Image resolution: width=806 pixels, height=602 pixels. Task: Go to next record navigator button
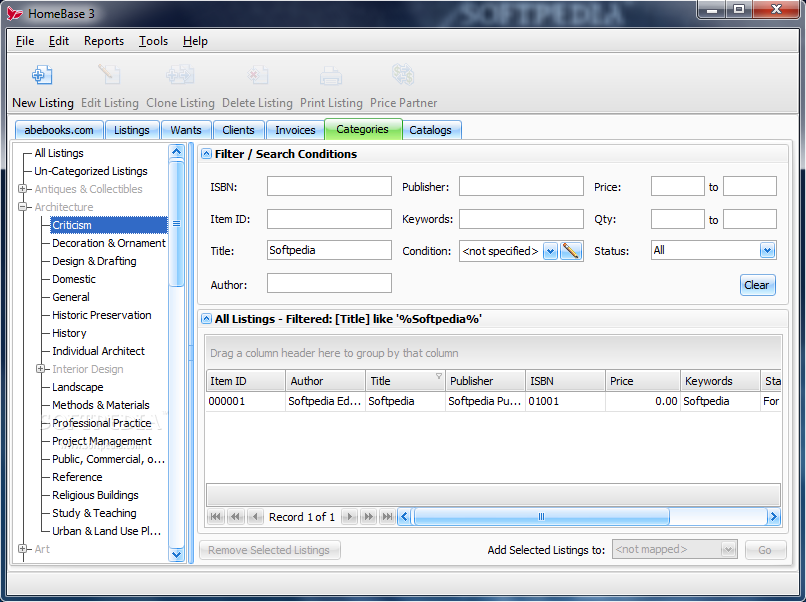[350, 517]
